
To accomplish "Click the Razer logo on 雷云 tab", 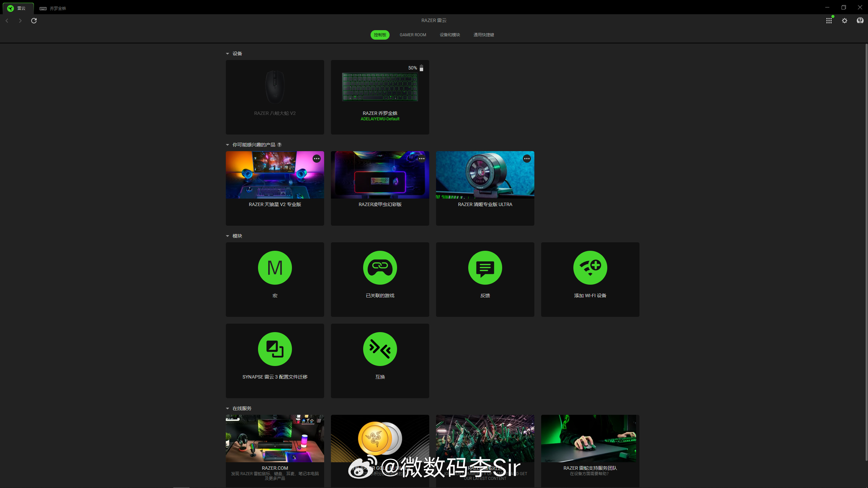I will [x=11, y=8].
